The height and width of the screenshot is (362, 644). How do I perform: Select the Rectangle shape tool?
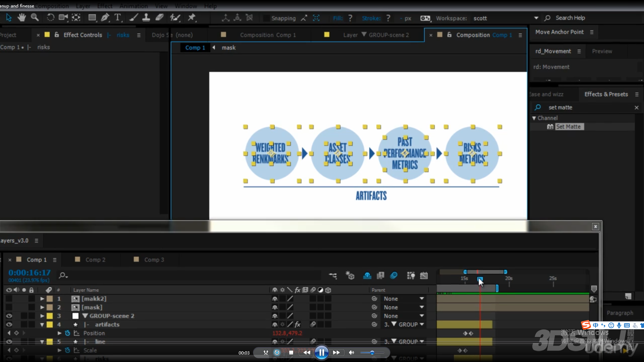92,17
